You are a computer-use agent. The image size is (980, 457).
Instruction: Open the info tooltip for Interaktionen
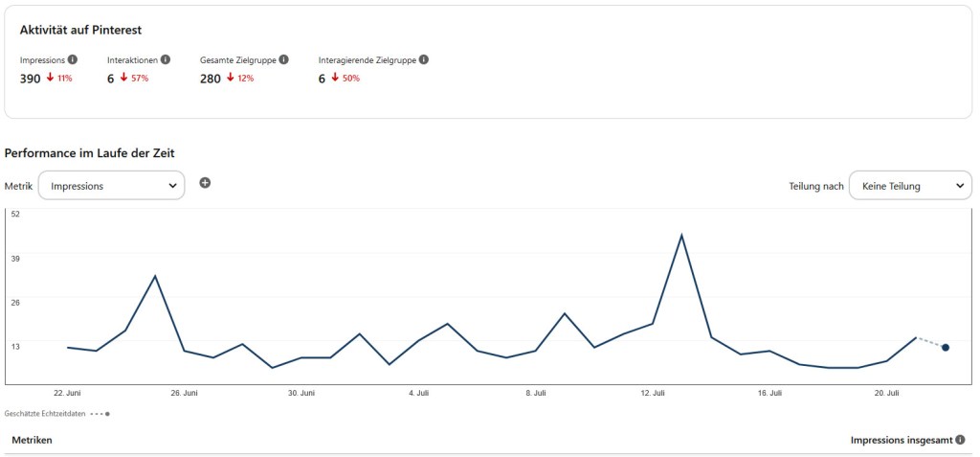coord(166,60)
